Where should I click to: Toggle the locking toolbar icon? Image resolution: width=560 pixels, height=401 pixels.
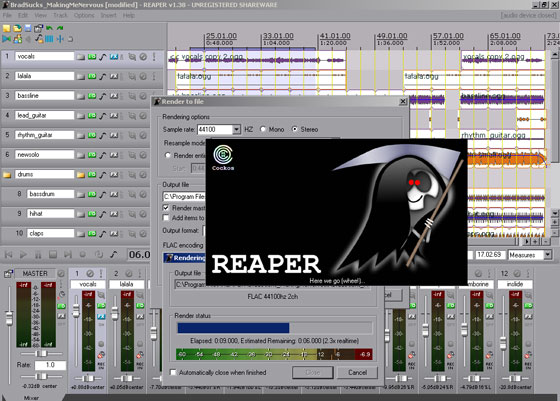click(x=70, y=39)
